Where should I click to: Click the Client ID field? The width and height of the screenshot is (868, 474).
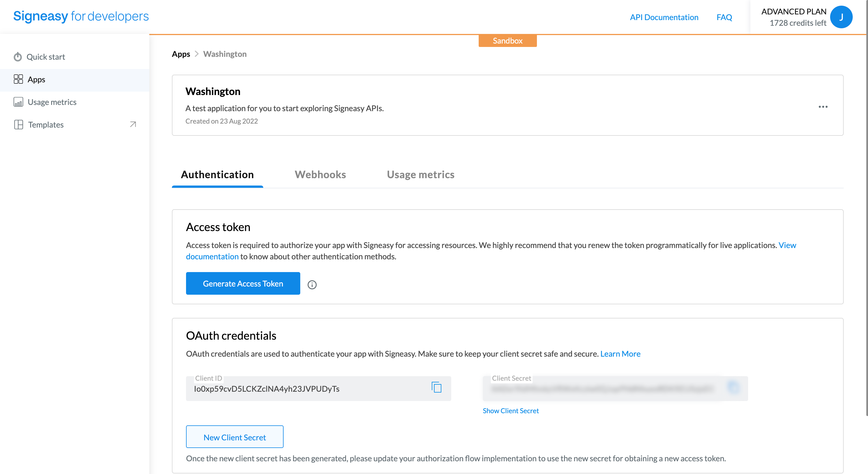tap(318, 388)
